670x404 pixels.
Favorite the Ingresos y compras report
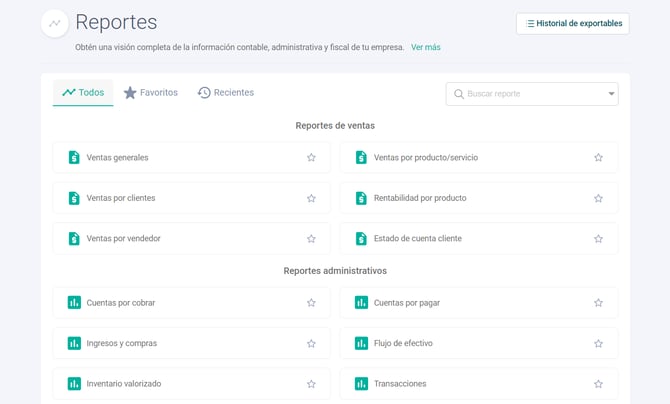coord(311,343)
